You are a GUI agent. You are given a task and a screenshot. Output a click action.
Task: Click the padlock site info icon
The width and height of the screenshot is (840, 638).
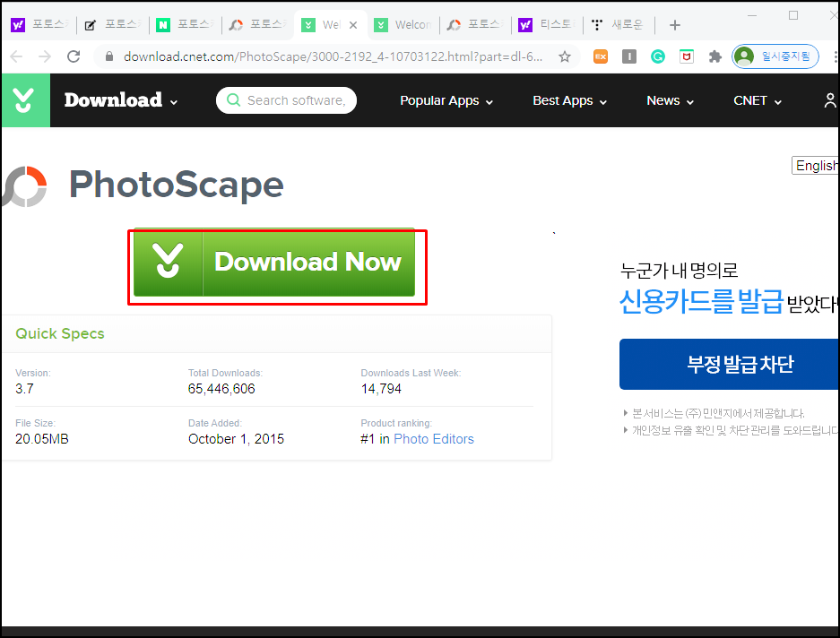(x=109, y=56)
